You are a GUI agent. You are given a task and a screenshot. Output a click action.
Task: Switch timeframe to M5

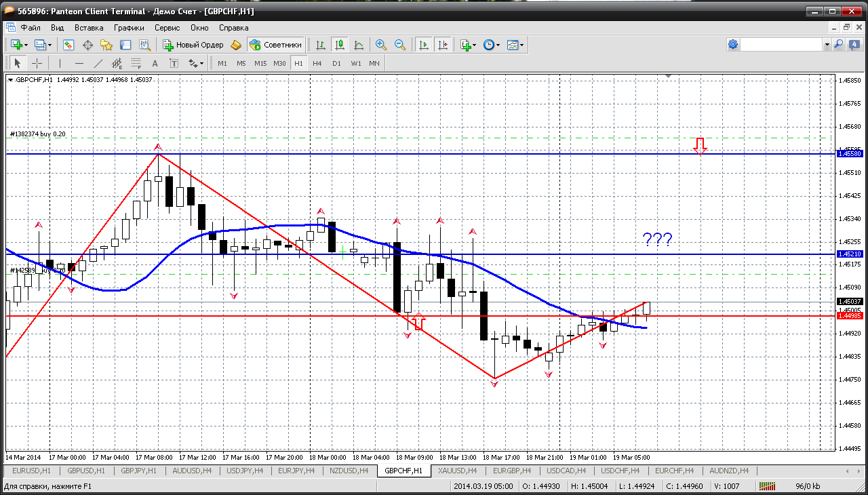point(241,63)
